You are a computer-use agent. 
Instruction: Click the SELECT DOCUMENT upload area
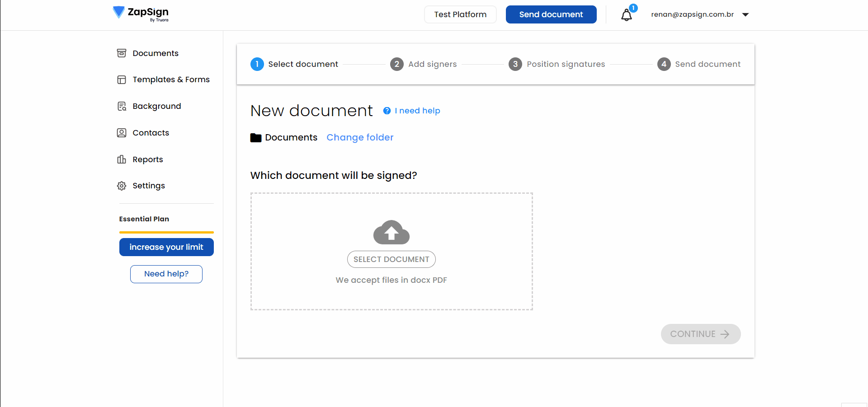click(391, 259)
